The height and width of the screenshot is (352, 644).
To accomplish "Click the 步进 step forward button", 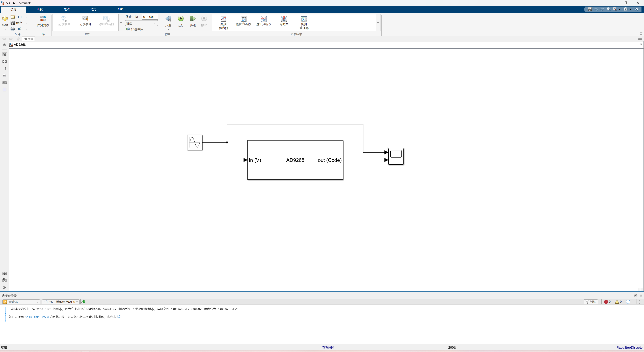I will pyautogui.click(x=193, y=21).
